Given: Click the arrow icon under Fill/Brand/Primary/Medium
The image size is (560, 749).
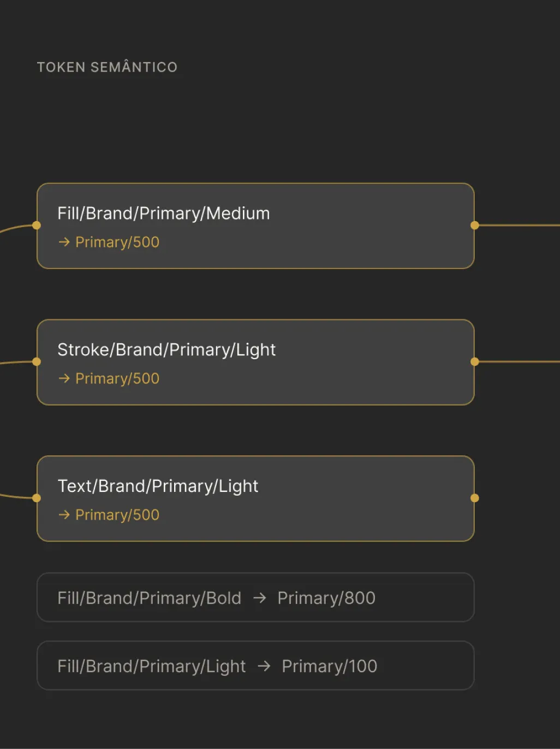Looking at the screenshot, I should (x=64, y=242).
